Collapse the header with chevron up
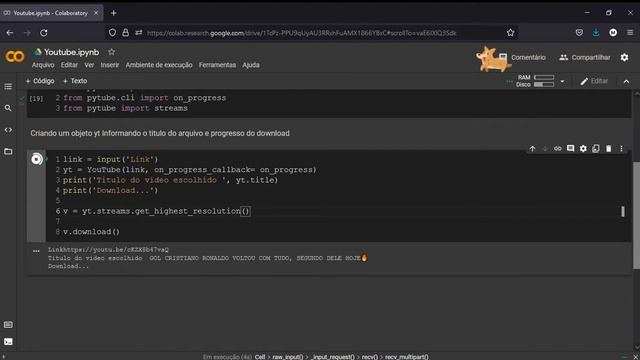Image resolution: width=640 pixels, height=360 pixels. tap(626, 82)
